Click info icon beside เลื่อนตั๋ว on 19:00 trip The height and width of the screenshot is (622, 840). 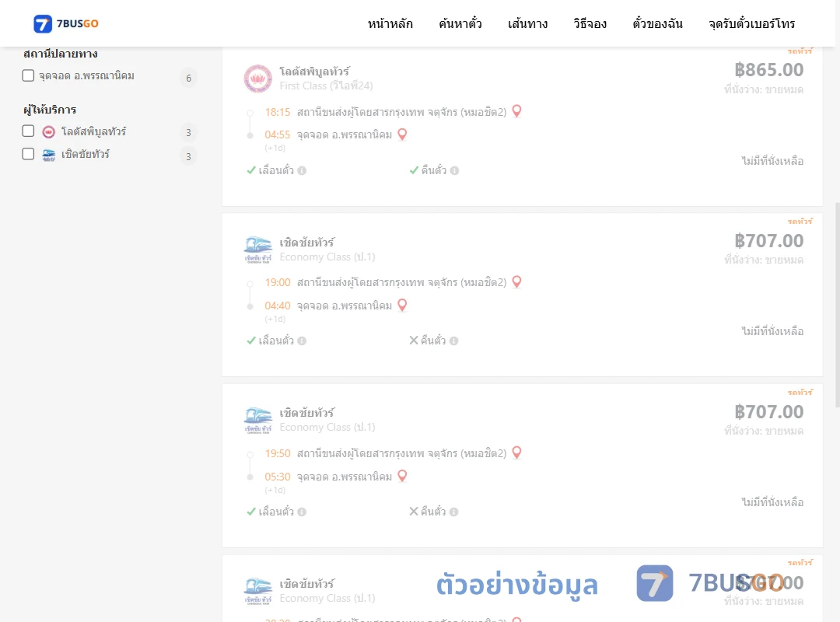pos(302,341)
